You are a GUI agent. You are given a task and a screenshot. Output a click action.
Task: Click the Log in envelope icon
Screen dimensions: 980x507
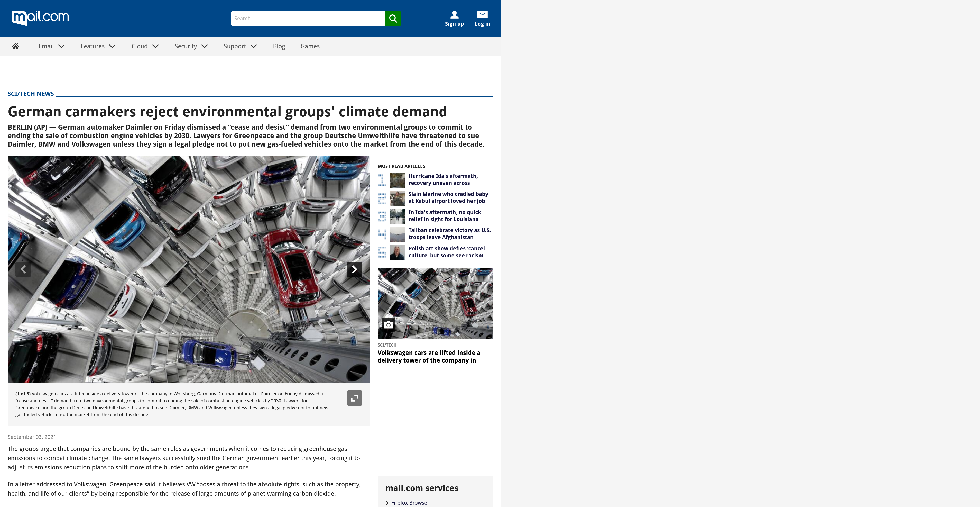pyautogui.click(x=482, y=14)
